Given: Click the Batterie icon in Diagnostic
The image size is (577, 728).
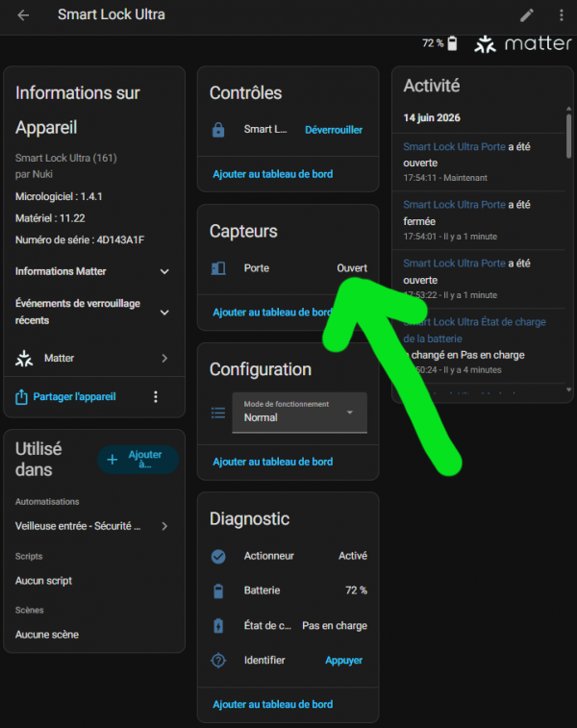Looking at the screenshot, I should click(218, 591).
